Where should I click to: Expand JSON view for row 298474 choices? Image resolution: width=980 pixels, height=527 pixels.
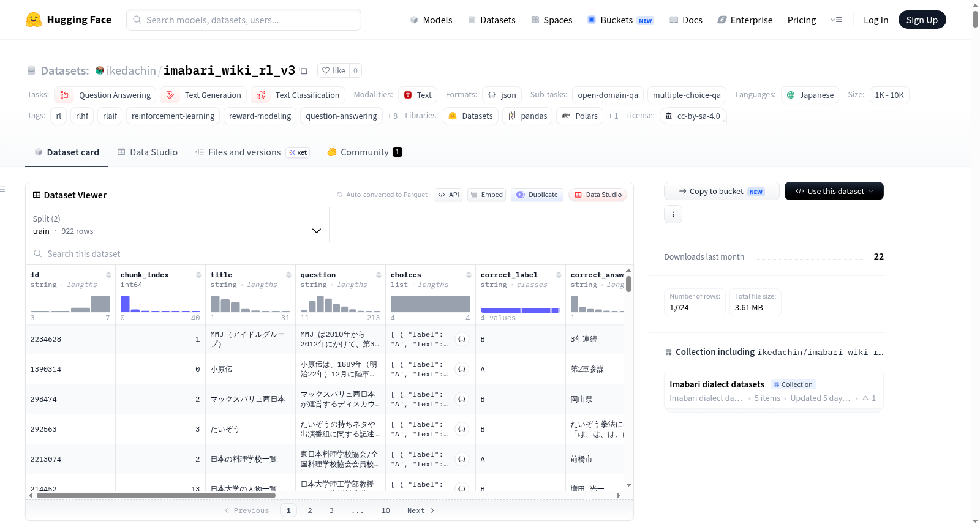[x=462, y=399]
